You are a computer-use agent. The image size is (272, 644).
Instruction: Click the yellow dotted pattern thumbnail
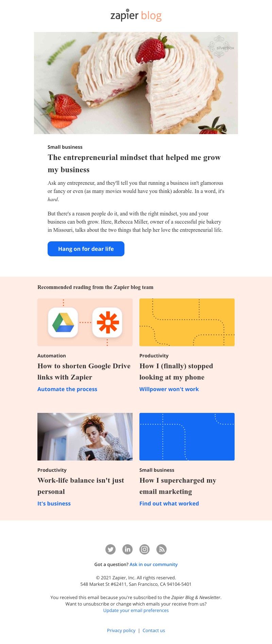187,322
